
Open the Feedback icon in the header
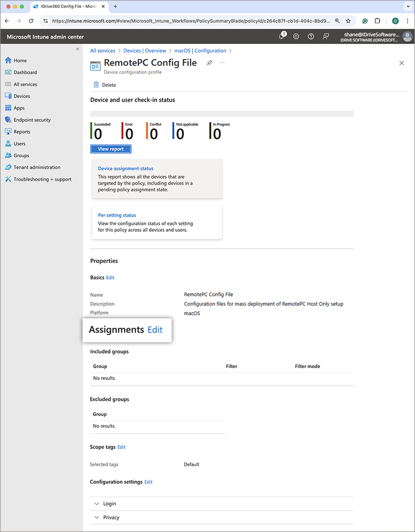[x=326, y=36]
